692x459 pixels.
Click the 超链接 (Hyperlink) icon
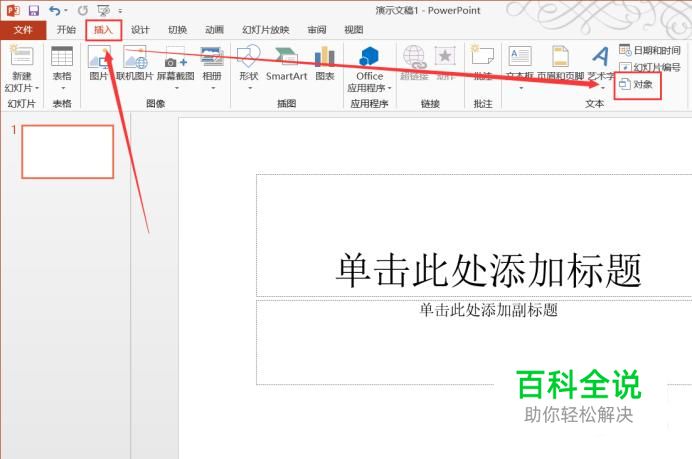click(x=414, y=56)
